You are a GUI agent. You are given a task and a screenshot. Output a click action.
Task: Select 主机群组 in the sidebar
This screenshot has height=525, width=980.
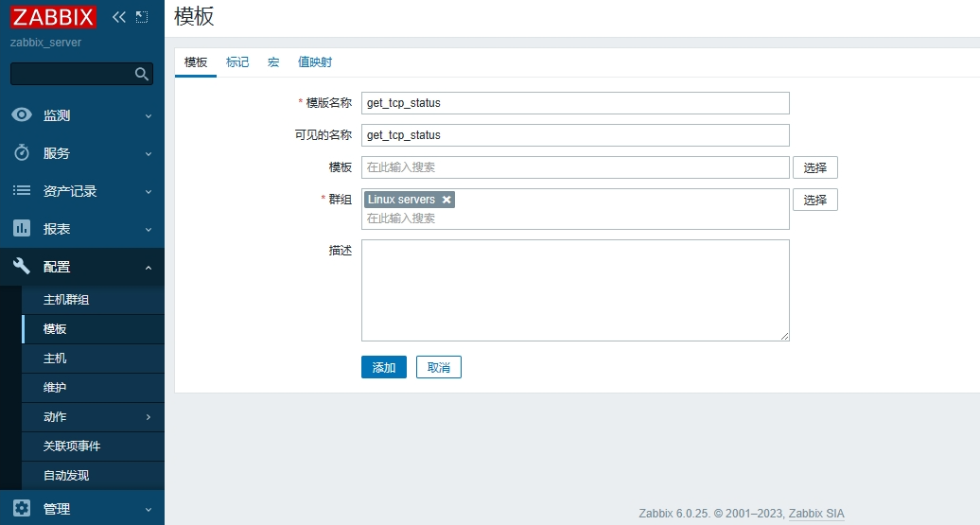coord(66,300)
